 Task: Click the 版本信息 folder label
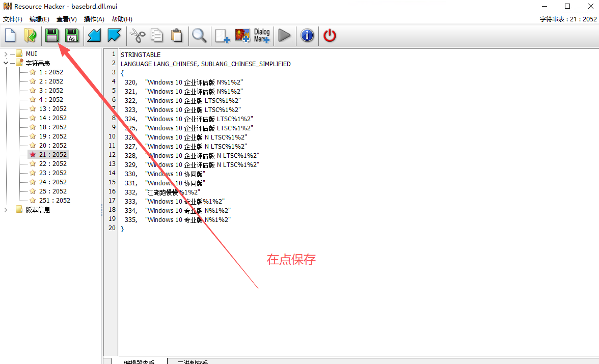[38, 210]
